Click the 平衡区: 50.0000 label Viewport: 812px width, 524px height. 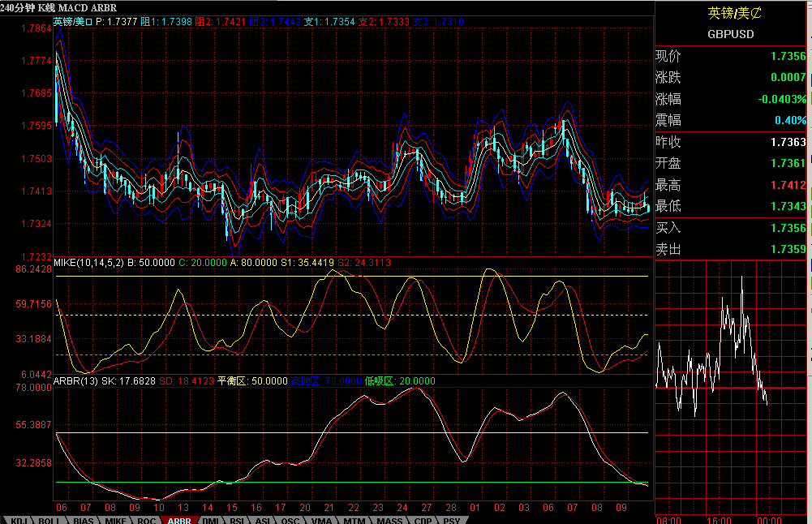(252, 381)
